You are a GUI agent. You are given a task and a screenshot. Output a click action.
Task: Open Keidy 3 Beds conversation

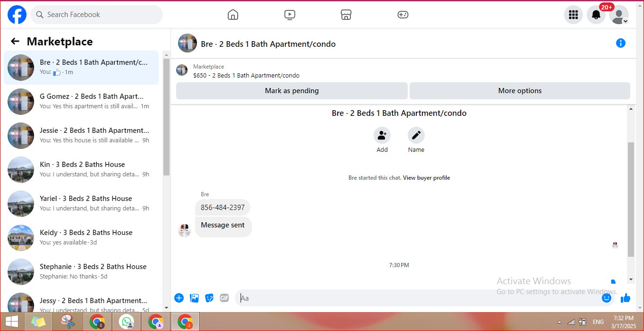pyautogui.click(x=81, y=238)
